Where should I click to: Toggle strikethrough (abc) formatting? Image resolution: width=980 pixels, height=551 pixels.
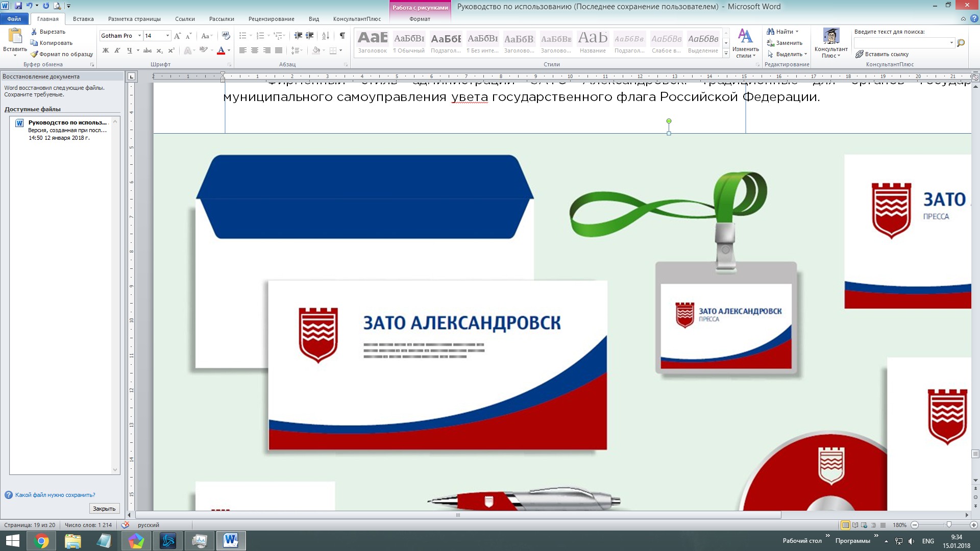pyautogui.click(x=148, y=51)
